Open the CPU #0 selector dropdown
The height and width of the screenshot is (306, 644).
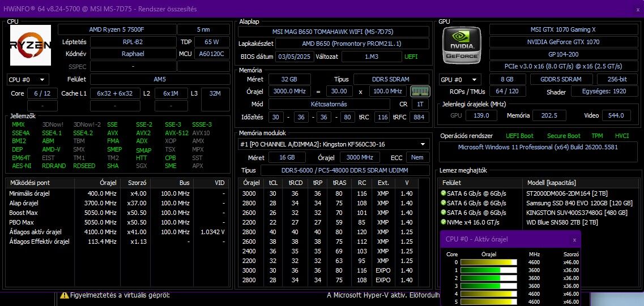point(28,80)
